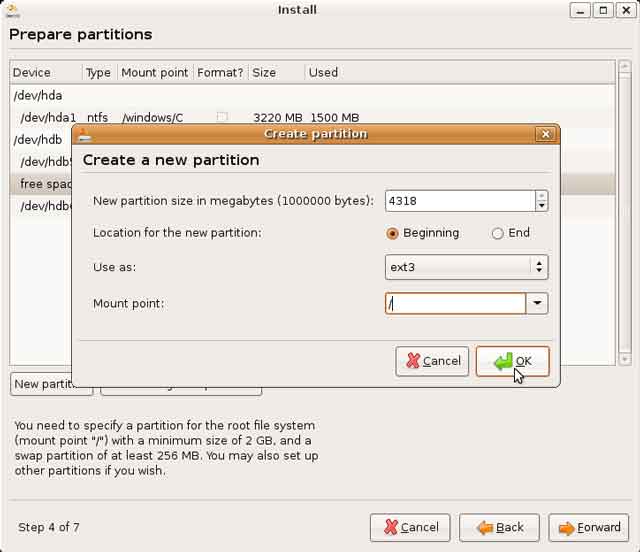Click the Back arrow button

pyautogui.click(x=500, y=527)
